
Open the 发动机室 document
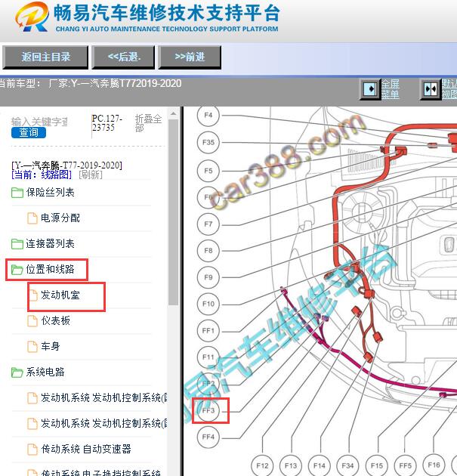tap(60, 295)
